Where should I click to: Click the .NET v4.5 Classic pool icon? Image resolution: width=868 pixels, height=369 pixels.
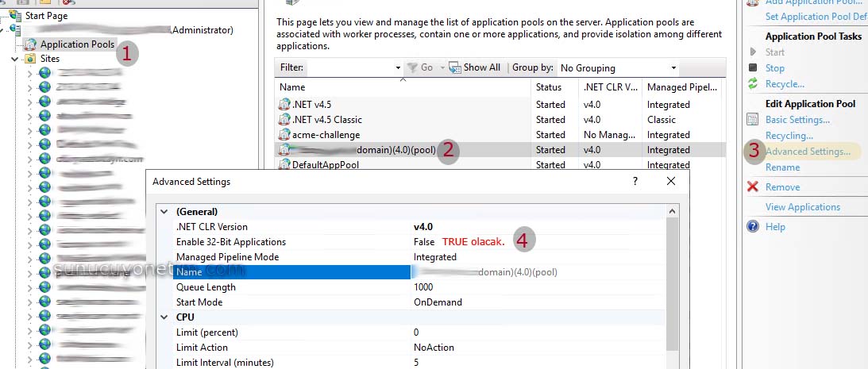pos(284,119)
